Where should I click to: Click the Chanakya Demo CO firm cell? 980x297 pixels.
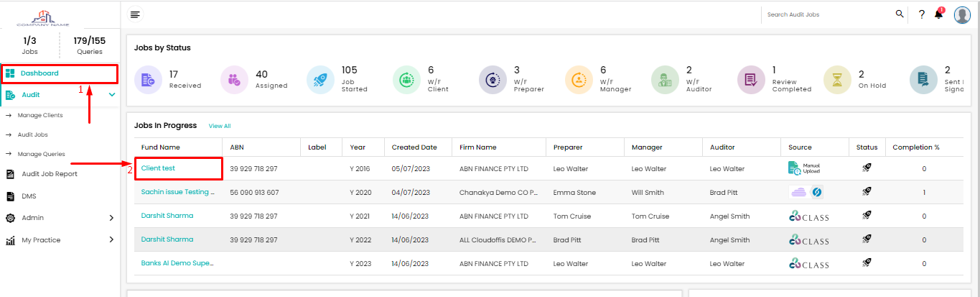tap(498, 193)
